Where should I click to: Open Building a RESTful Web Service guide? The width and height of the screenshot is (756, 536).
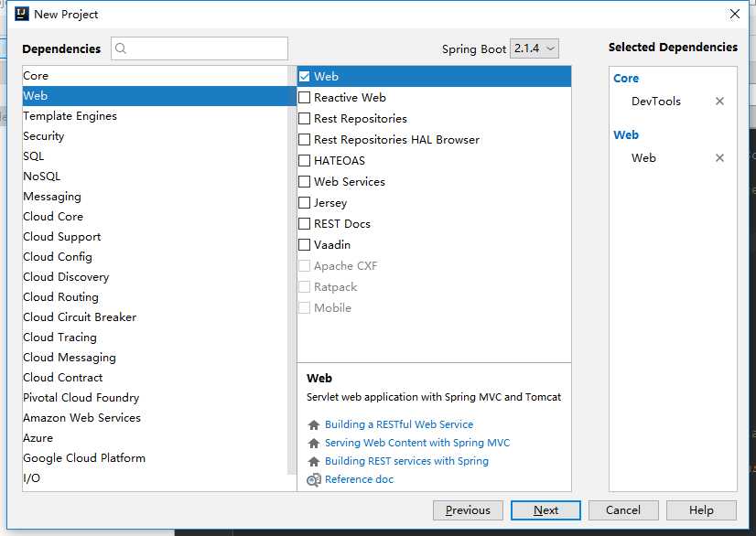pos(399,424)
